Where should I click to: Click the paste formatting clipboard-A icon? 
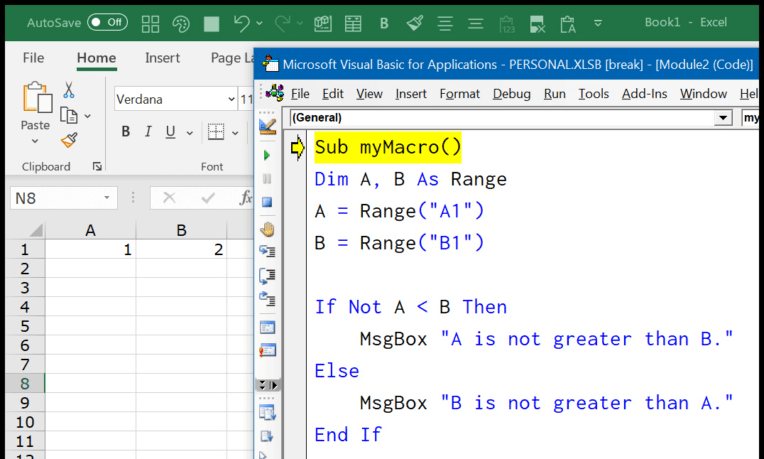point(568,24)
